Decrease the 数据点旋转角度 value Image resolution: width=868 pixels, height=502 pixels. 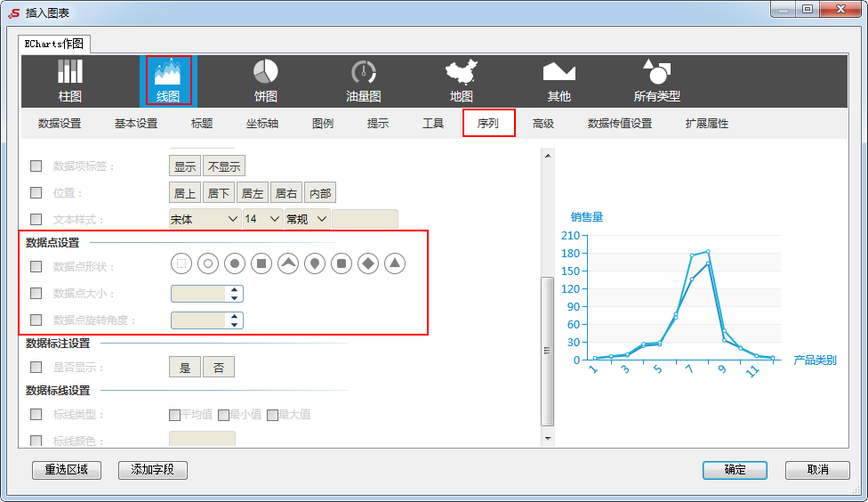pyautogui.click(x=234, y=324)
